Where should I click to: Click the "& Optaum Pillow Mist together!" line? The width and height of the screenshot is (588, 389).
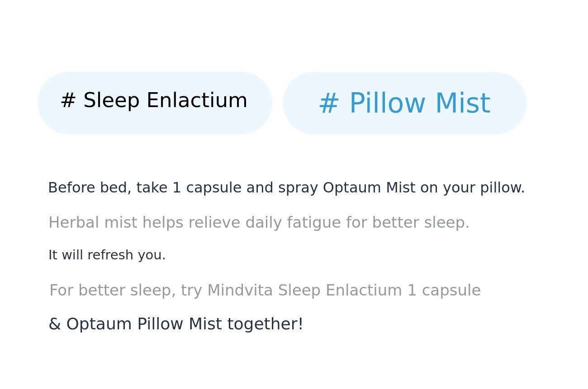(x=175, y=324)
